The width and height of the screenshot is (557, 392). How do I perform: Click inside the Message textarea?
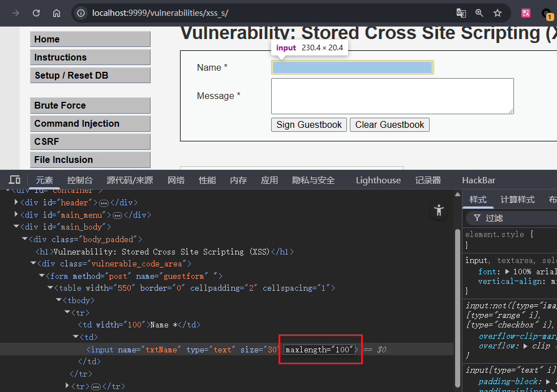click(392, 96)
